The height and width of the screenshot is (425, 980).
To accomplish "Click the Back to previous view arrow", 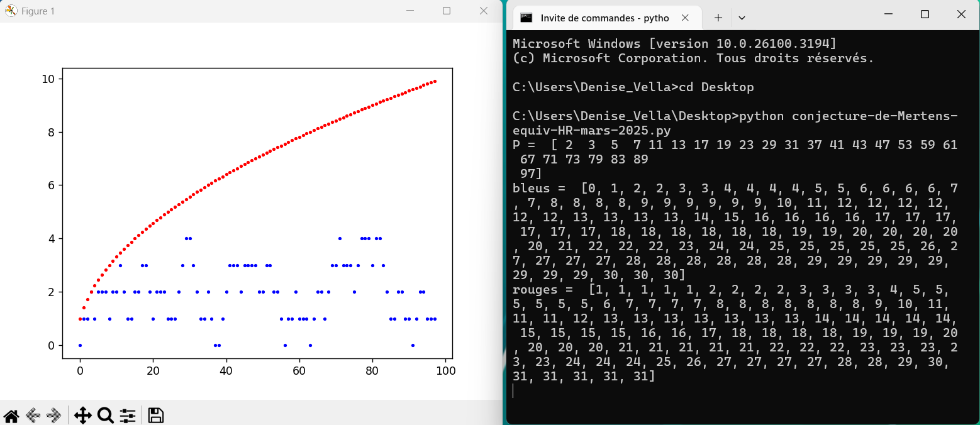I will pos(33,416).
